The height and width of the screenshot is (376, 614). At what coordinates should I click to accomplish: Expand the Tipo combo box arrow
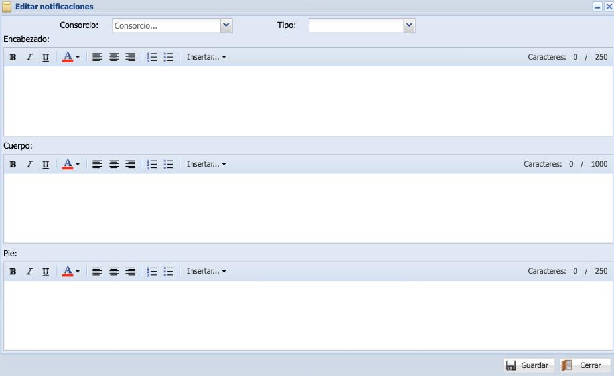pos(409,25)
